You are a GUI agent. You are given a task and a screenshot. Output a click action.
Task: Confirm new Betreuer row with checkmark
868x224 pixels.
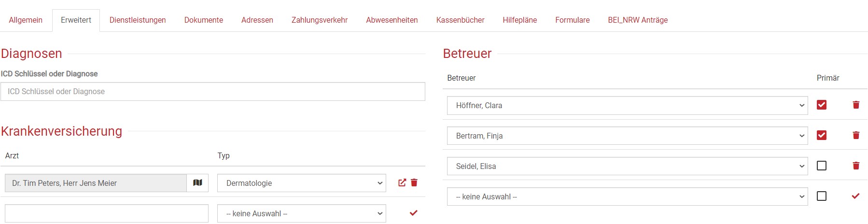point(855,196)
